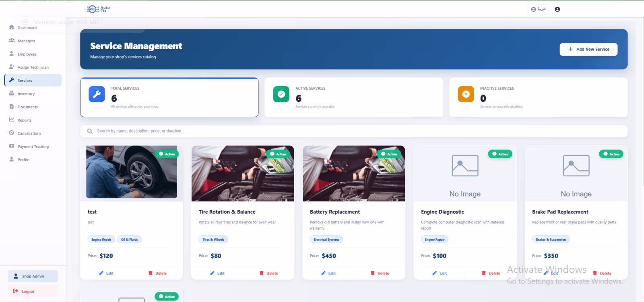Toggle Active badge on Engine Diagnostic
This screenshot has width=644, height=302.
point(500,154)
